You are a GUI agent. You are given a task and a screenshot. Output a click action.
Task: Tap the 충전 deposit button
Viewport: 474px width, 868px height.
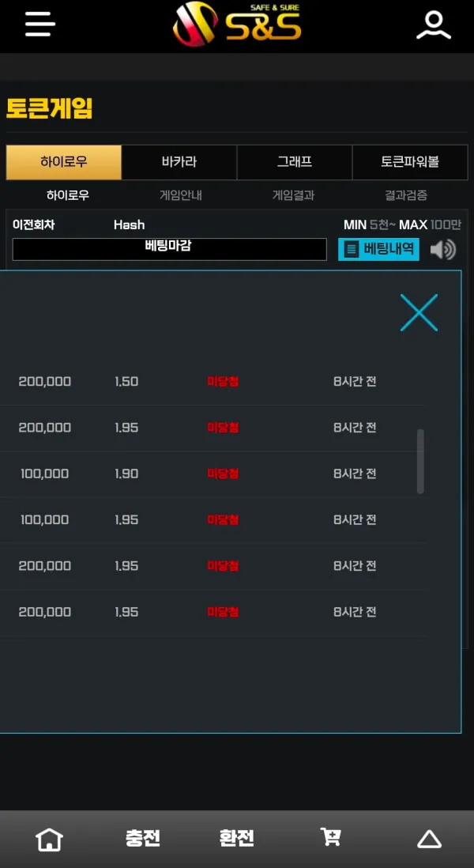coord(143,838)
